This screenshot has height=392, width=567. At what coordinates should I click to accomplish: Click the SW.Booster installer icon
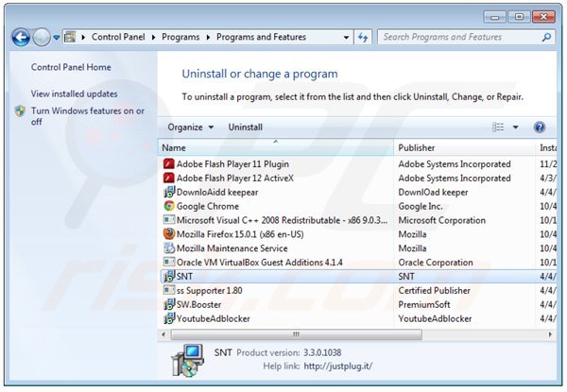[x=169, y=304]
